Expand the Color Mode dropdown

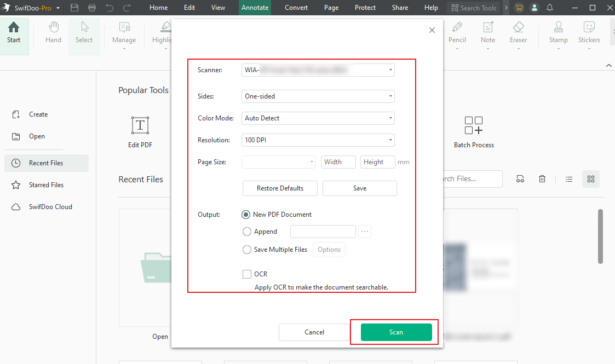coord(390,118)
